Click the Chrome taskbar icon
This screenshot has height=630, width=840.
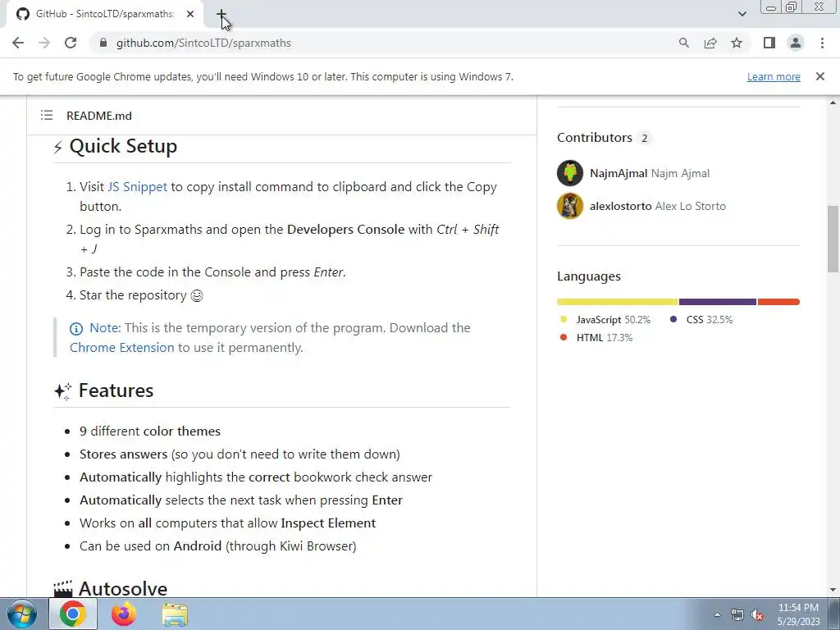(73, 614)
